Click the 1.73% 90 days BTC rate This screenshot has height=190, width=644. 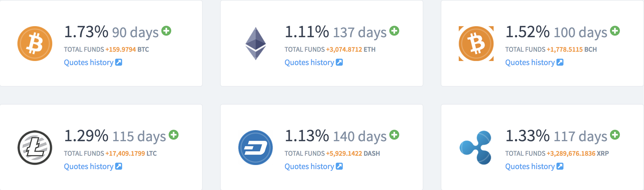coord(111,32)
